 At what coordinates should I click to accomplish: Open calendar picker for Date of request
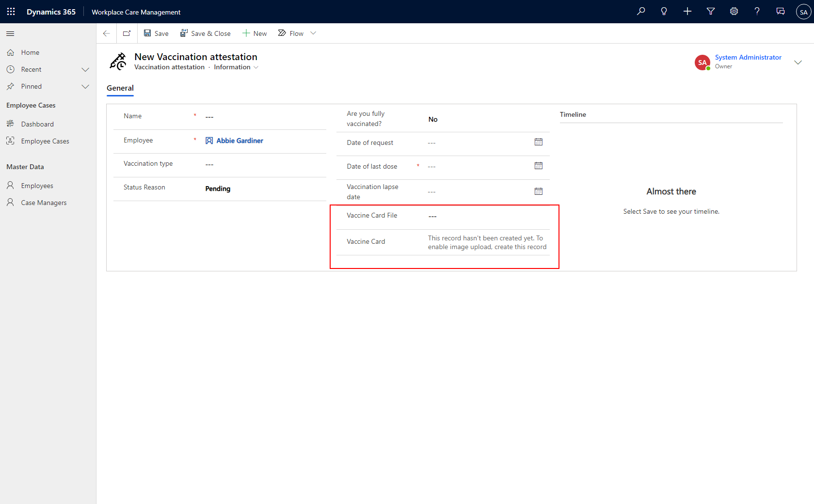[538, 142]
